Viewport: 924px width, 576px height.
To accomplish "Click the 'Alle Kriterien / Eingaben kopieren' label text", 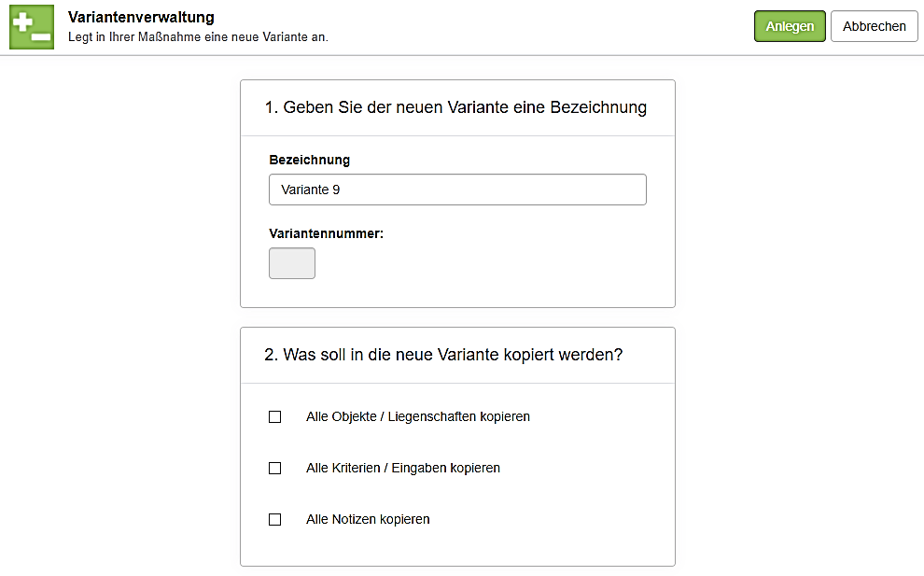I will [x=402, y=469].
